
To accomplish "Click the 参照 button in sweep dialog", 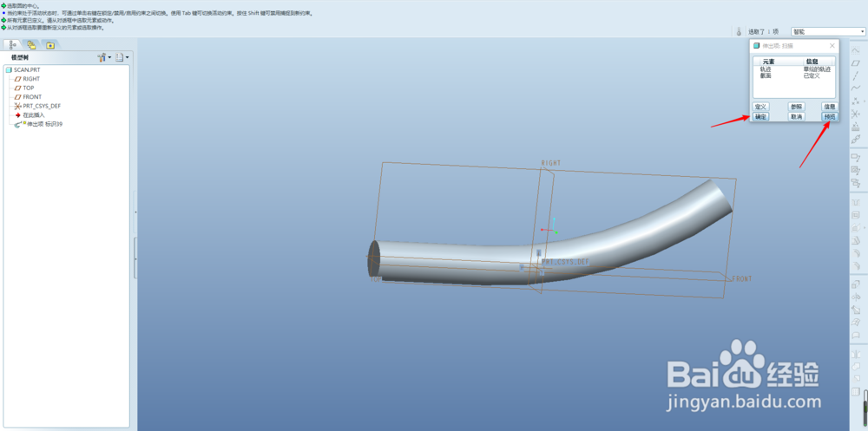I will point(796,106).
